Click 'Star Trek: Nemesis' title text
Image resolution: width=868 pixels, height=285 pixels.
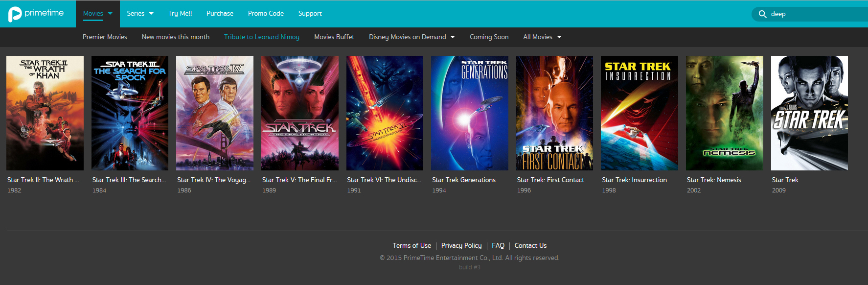coord(714,180)
